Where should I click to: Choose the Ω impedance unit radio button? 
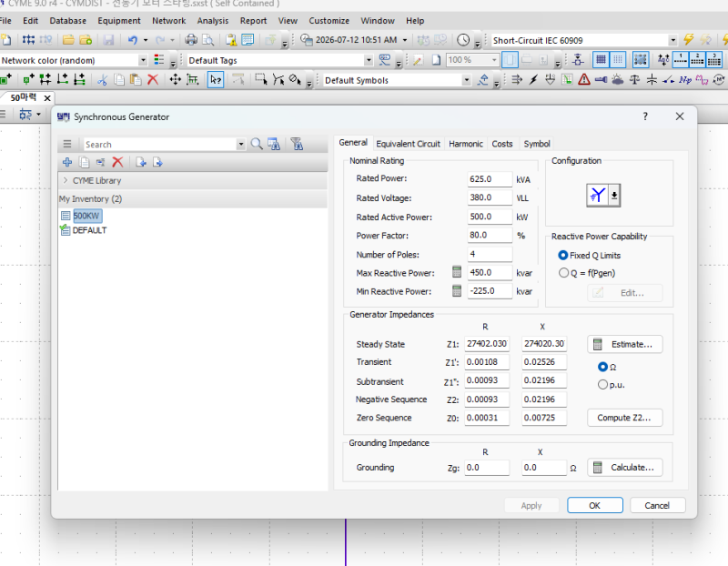click(x=602, y=367)
